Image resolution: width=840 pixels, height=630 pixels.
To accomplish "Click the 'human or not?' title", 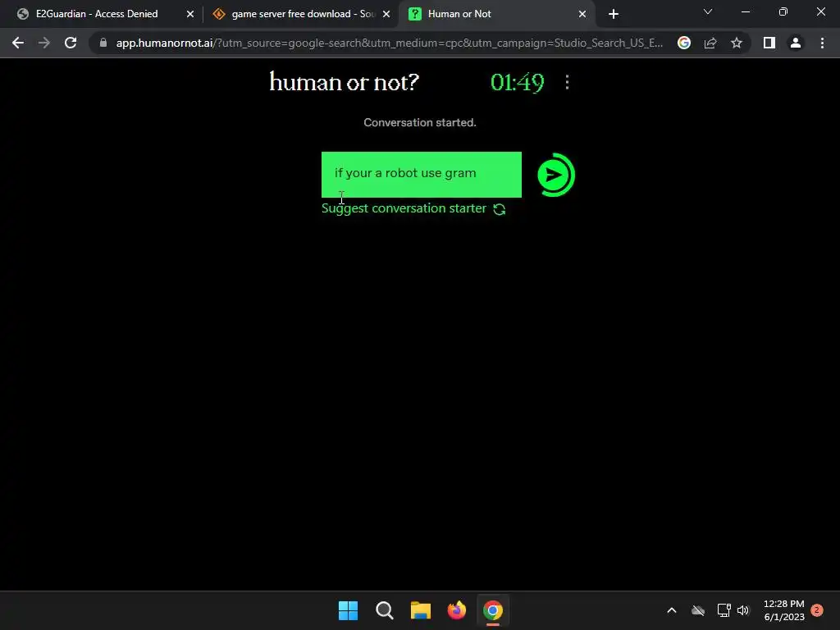I will tap(344, 82).
